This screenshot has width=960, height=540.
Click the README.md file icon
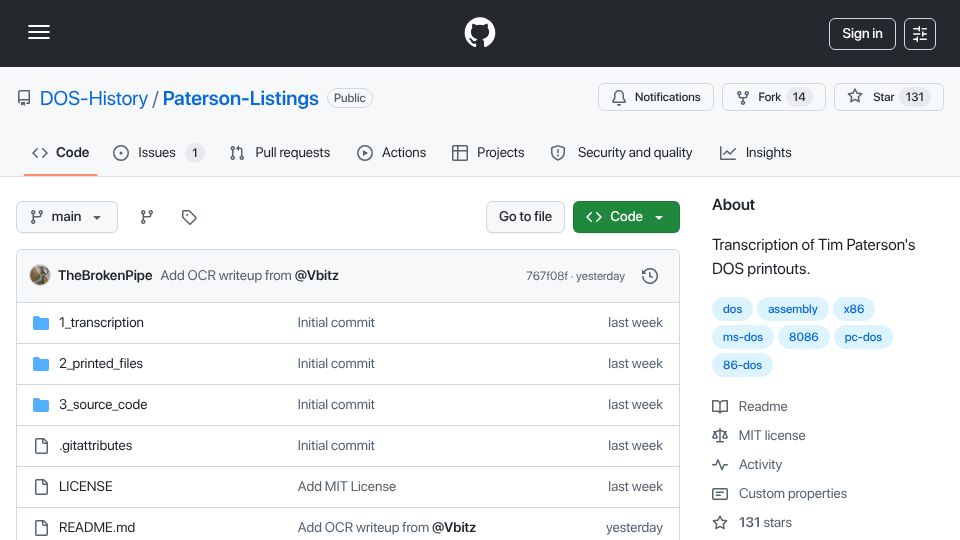click(41, 528)
